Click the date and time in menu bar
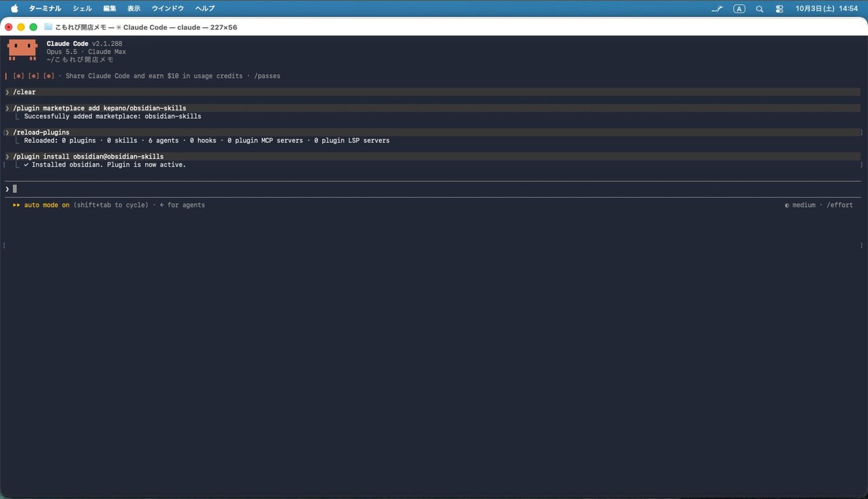 point(827,9)
